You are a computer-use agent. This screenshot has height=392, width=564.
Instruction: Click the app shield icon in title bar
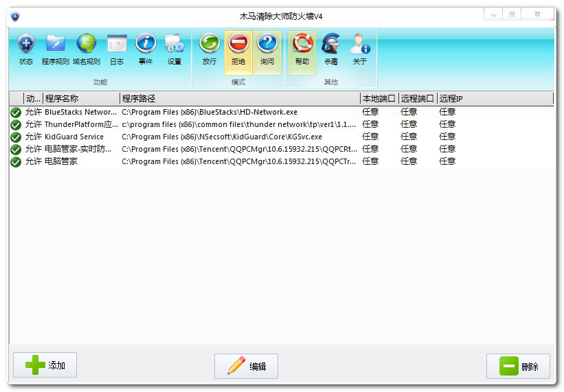(15, 16)
